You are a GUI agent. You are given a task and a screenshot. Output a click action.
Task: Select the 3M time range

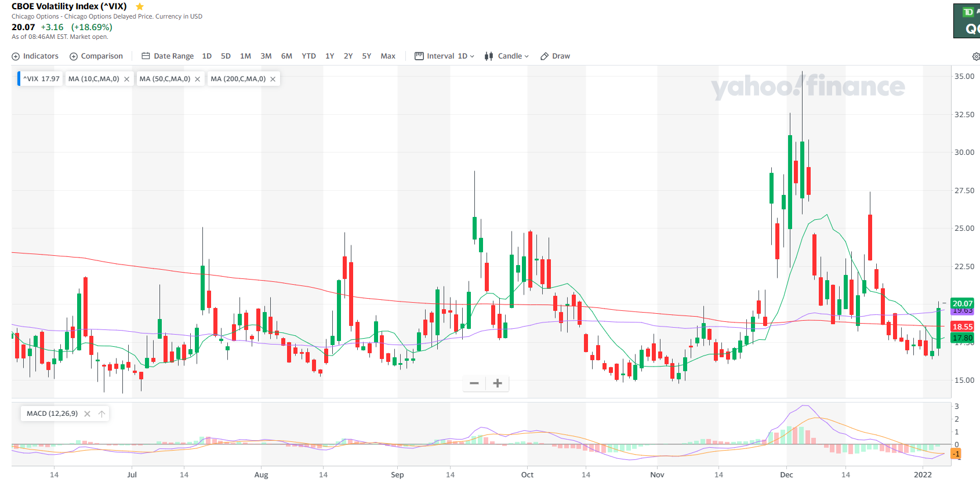266,56
